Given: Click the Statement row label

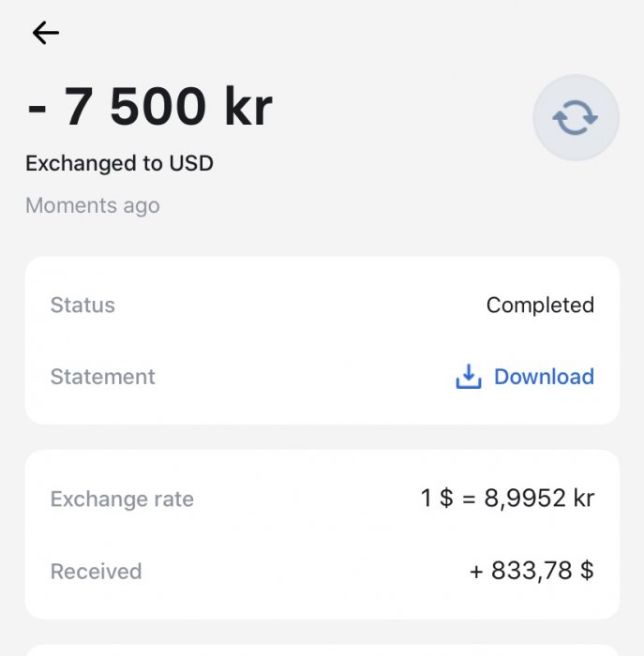Looking at the screenshot, I should [x=102, y=377].
